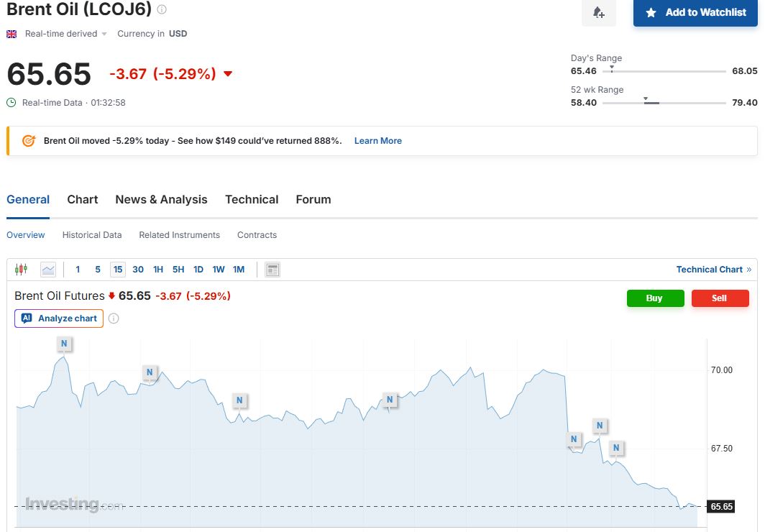Click the UK flag icon
This screenshot has height=532, width=765.
pos(12,34)
